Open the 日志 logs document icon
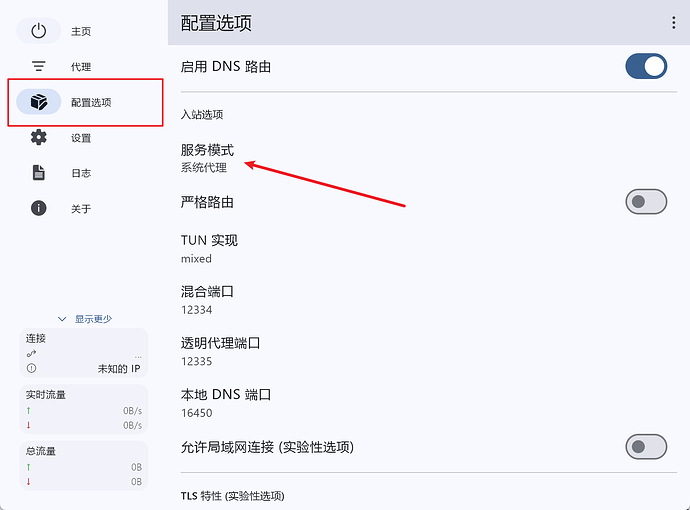The height and width of the screenshot is (510, 690). click(39, 173)
